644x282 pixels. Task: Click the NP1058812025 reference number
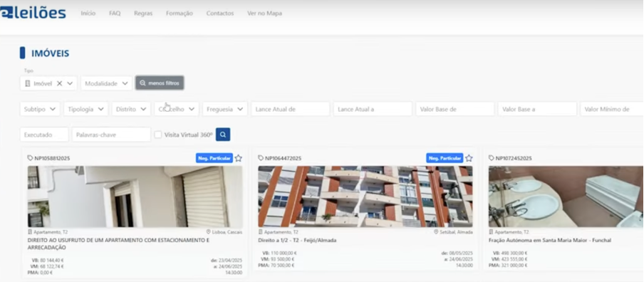(52, 158)
